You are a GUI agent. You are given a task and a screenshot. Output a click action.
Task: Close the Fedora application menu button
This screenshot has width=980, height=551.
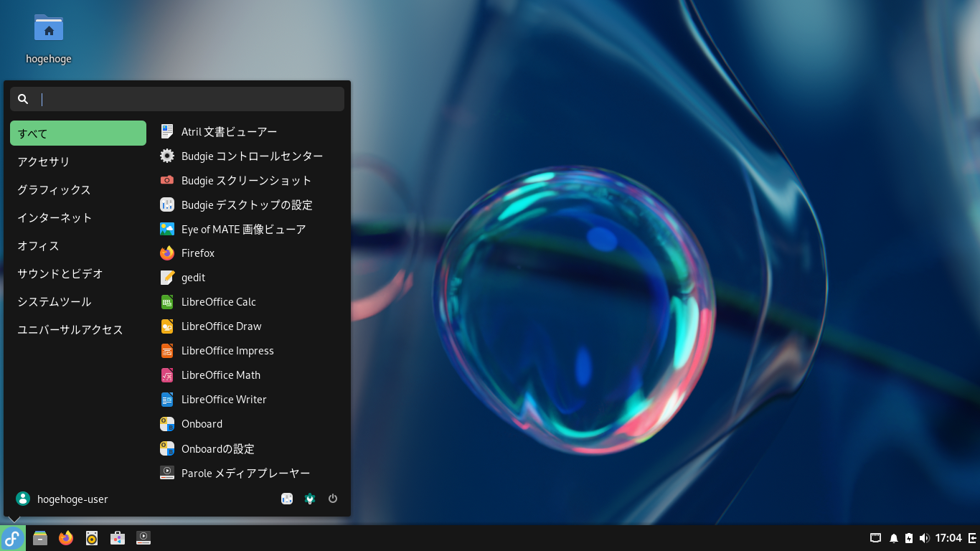tap(12, 538)
